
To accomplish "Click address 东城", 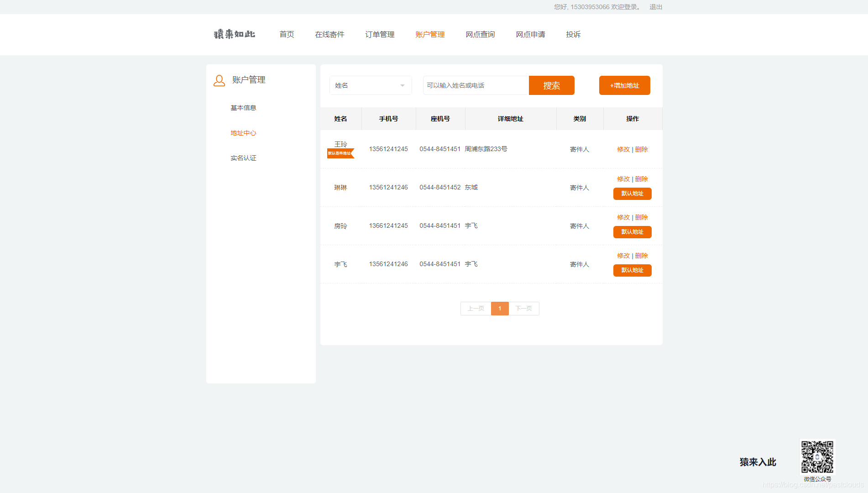I will tap(471, 188).
